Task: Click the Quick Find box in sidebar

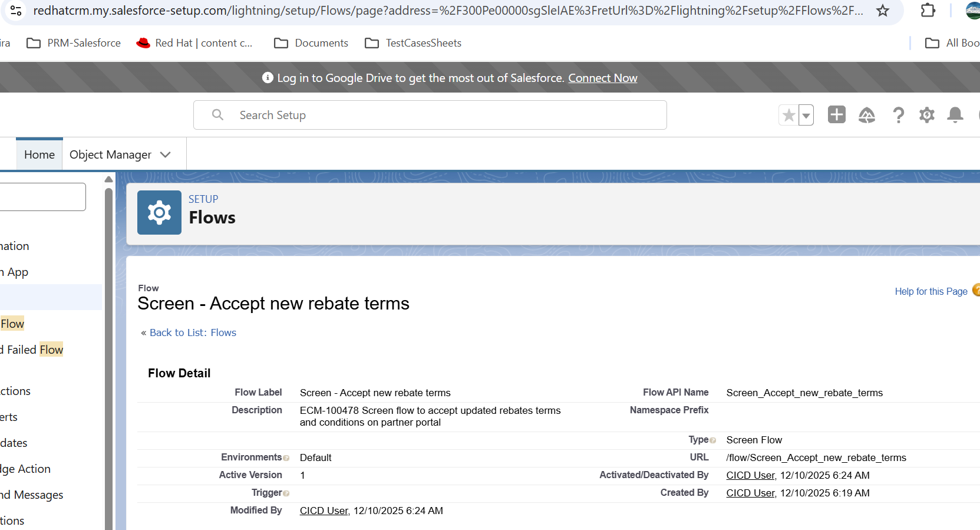Action: click(42, 197)
